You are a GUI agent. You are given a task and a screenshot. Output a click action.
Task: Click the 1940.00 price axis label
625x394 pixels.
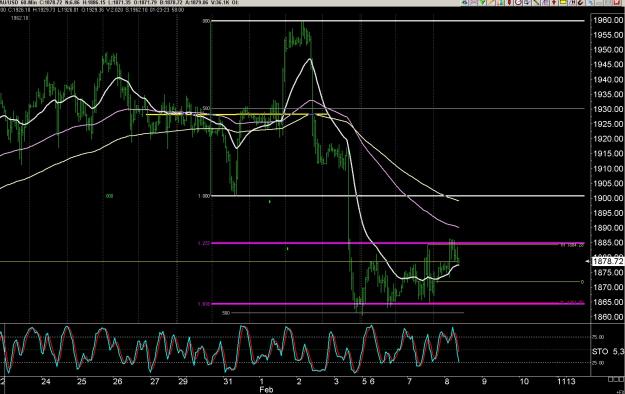(x=607, y=80)
